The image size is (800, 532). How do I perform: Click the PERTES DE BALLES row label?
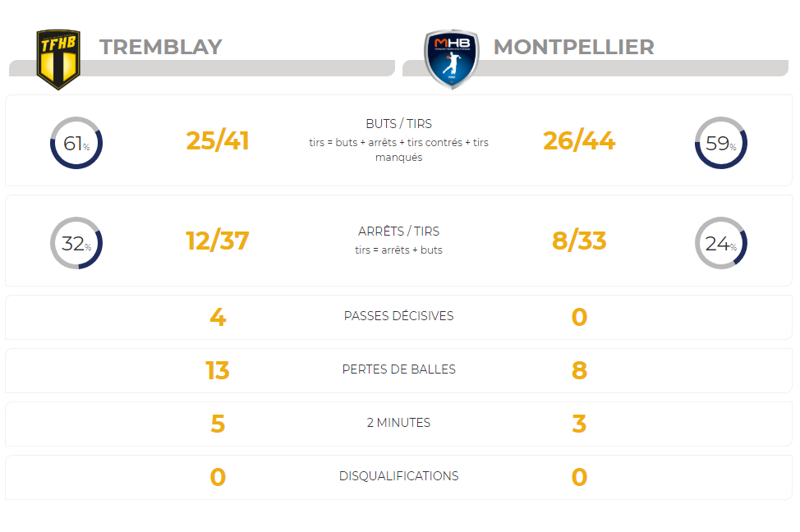click(x=398, y=369)
